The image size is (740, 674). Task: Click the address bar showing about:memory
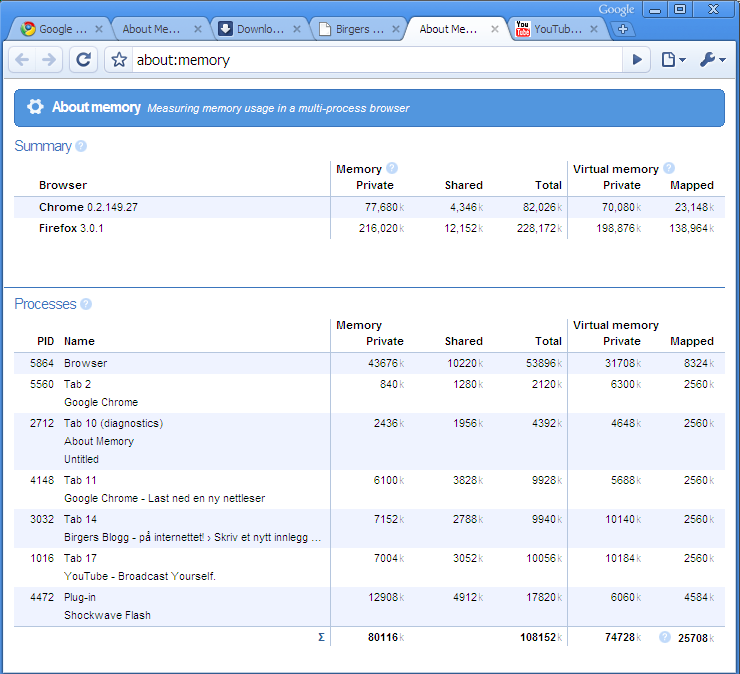coord(380,60)
